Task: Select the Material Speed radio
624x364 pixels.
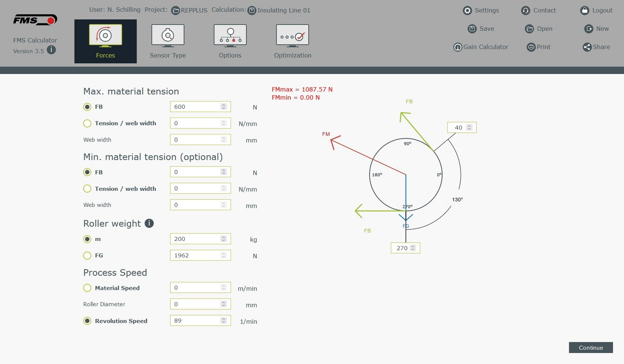Action: (87, 288)
